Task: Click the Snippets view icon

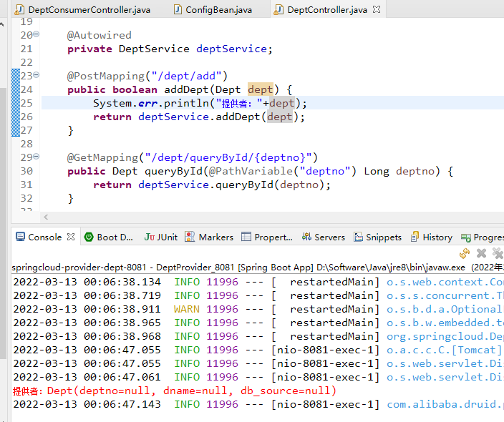Action: (x=358, y=237)
